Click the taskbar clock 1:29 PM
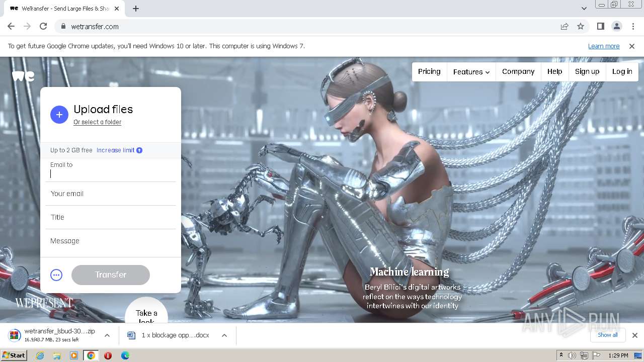 click(618, 355)
